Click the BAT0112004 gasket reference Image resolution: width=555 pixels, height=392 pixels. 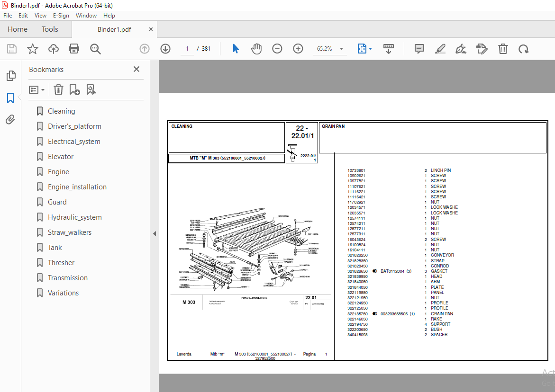396,271
